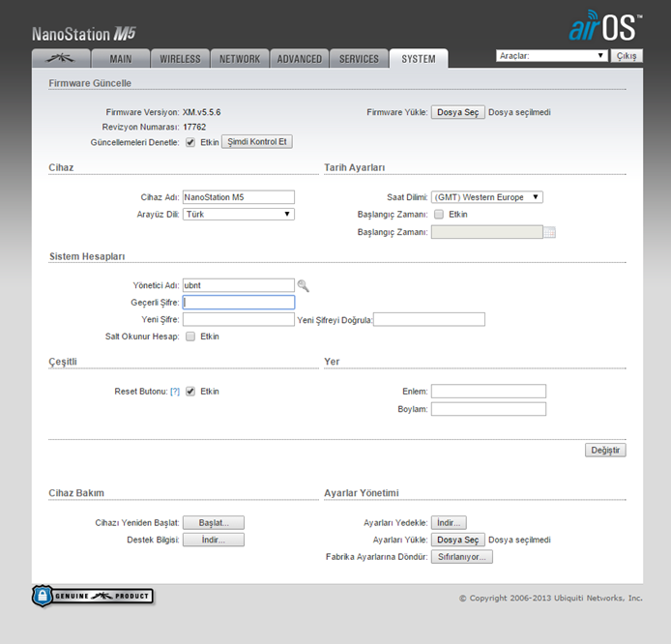
Task: Open calendar icon next to Başlangıç Zamanı
Action: tap(549, 232)
